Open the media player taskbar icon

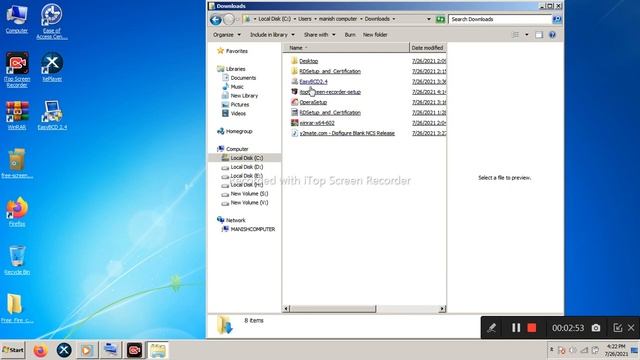coord(87,350)
